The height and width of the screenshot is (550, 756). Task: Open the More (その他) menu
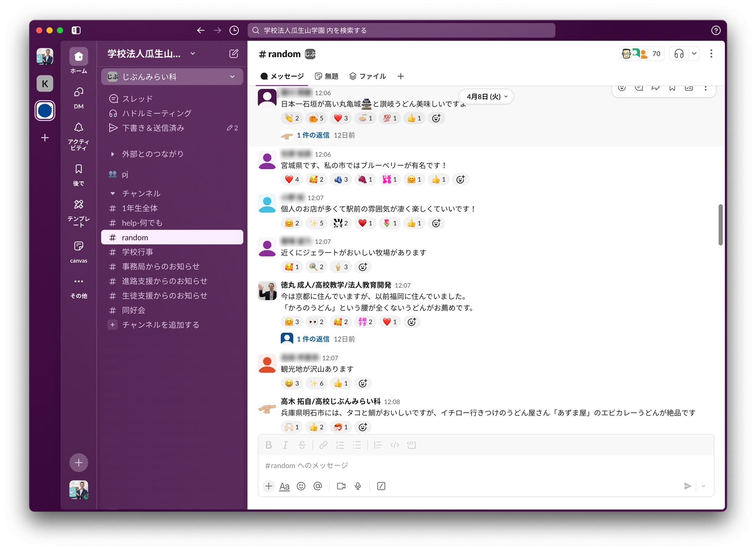pyautogui.click(x=79, y=288)
